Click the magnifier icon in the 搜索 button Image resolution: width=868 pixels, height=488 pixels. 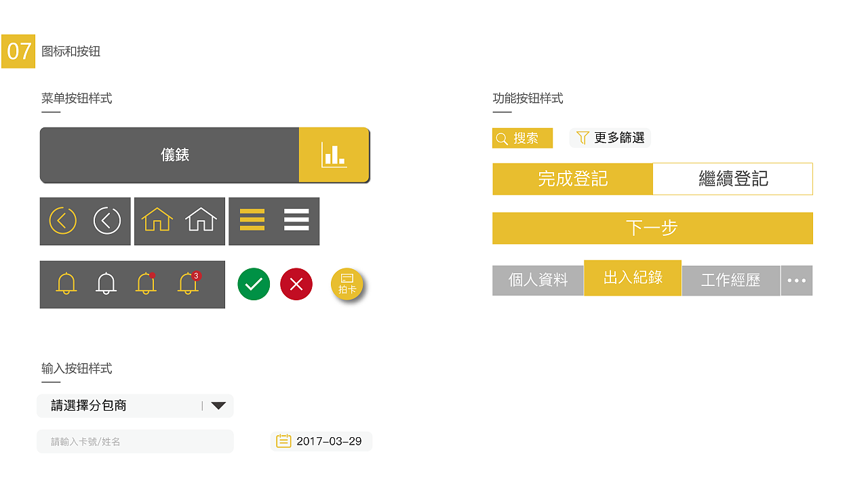pos(502,138)
